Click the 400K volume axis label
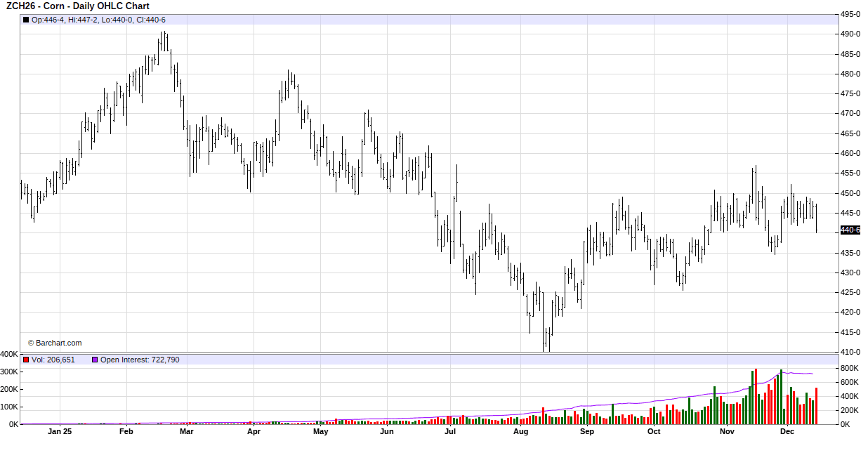The image size is (868, 453). [10, 355]
